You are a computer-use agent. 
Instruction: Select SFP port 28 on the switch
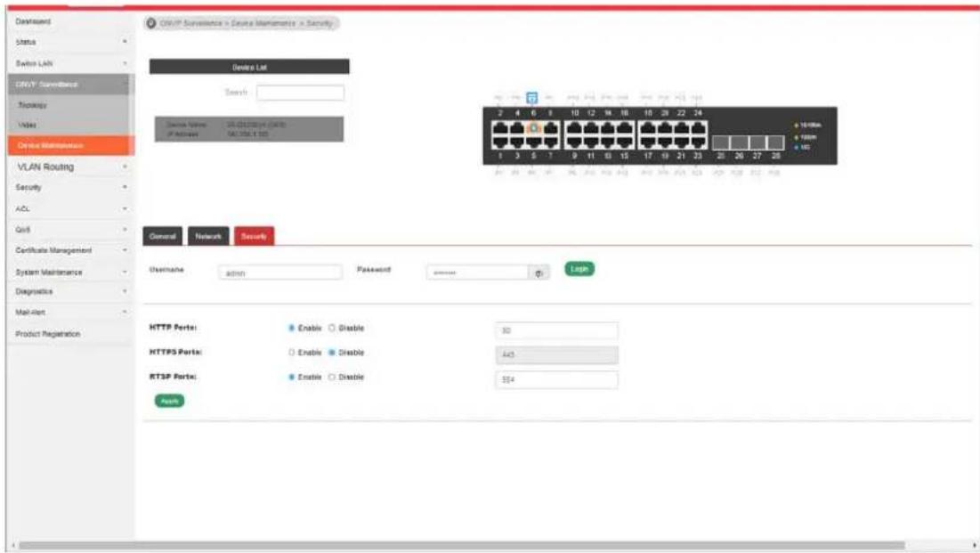(775, 142)
